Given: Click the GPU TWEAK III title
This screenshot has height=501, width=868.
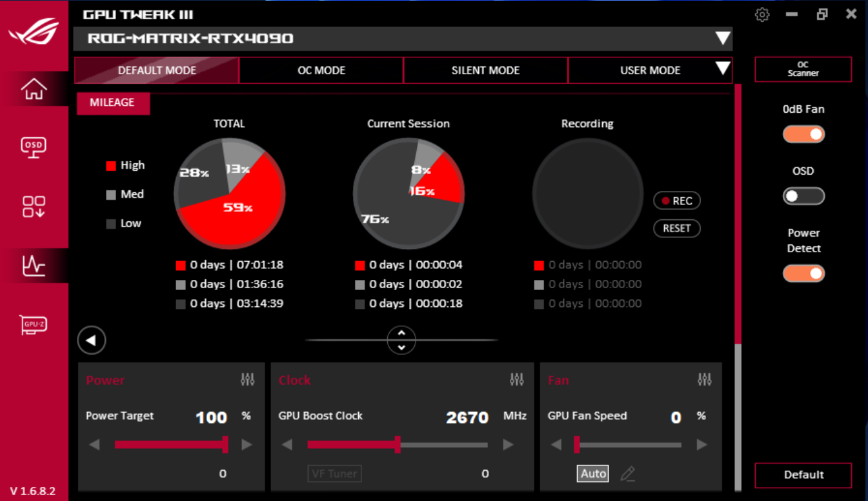Looking at the screenshot, I should [138, 14].
